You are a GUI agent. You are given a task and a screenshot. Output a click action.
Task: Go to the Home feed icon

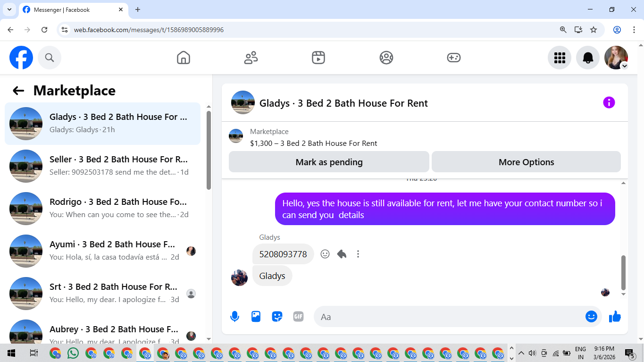[184, 58]
